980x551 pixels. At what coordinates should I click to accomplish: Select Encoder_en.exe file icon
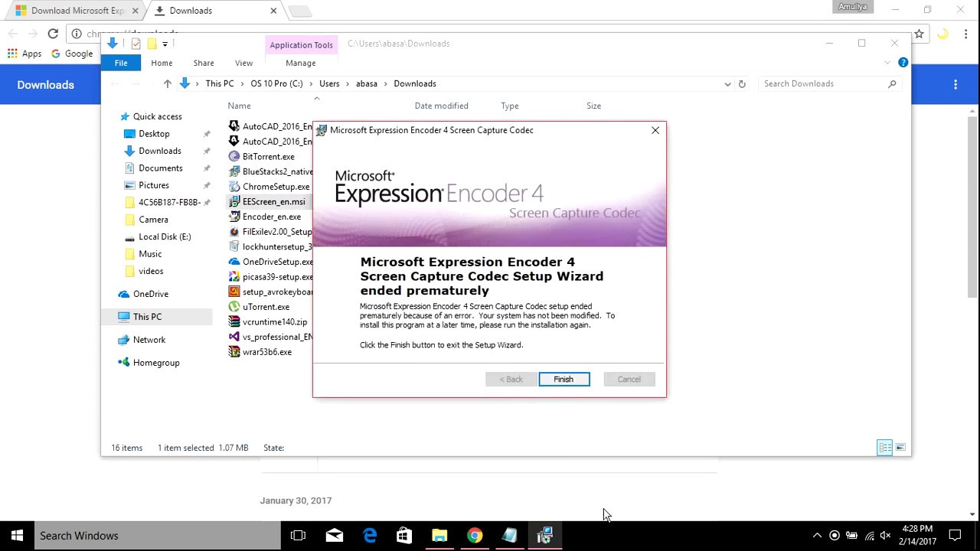pos(234,217)
